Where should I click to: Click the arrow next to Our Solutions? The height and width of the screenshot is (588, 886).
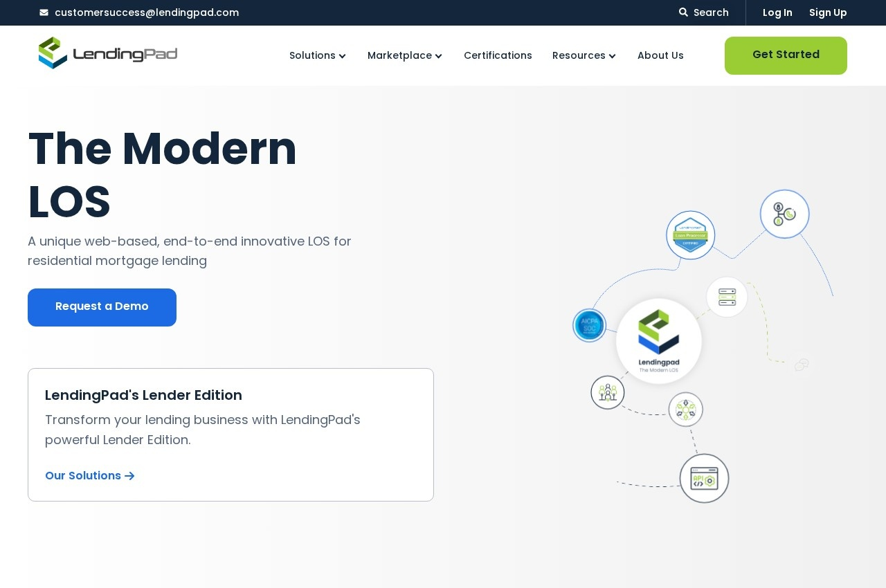(129, 476)
